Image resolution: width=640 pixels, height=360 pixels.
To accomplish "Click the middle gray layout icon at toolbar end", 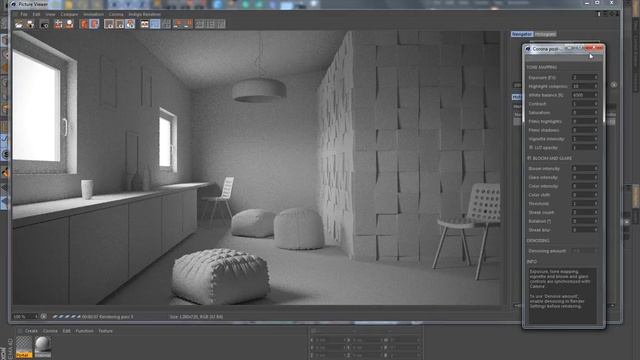I will pyautogui.click(x=210, y=24).
